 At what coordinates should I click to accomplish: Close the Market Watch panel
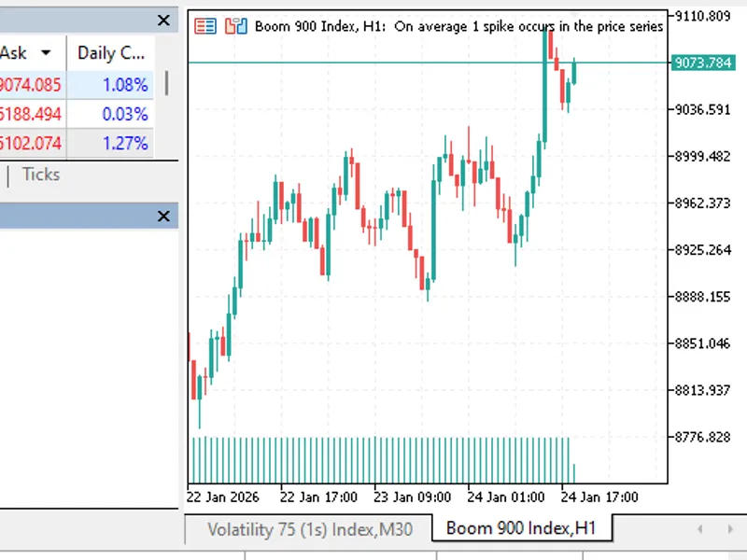(x=163, y=21)
